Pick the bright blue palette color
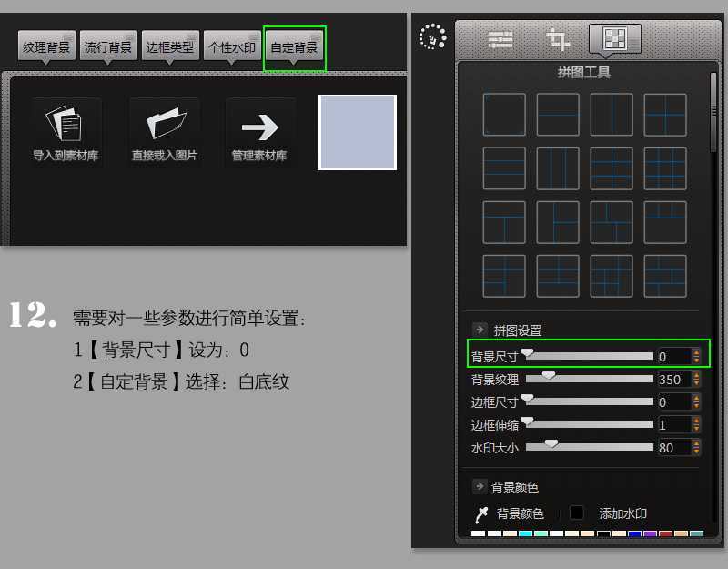This screenshot has width=728, height=569. point(634,533)
